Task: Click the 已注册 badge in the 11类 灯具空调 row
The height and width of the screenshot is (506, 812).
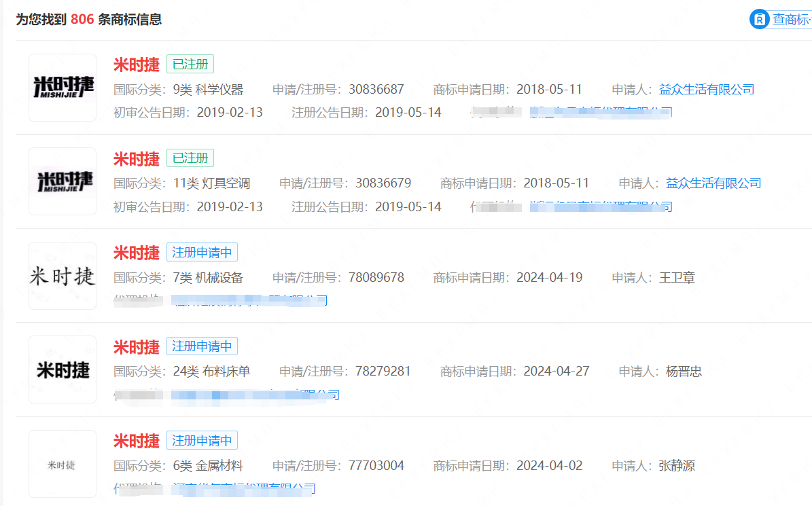Action: click(x=190, y=158)
